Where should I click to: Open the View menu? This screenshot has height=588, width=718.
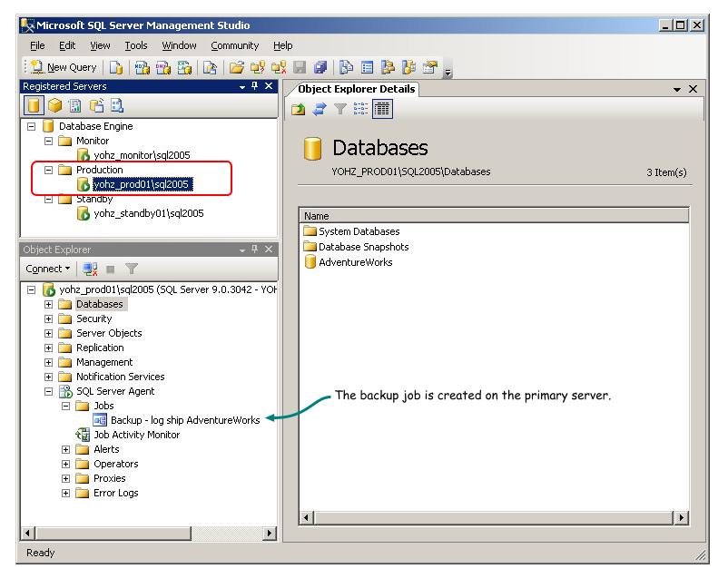(100, 45)
